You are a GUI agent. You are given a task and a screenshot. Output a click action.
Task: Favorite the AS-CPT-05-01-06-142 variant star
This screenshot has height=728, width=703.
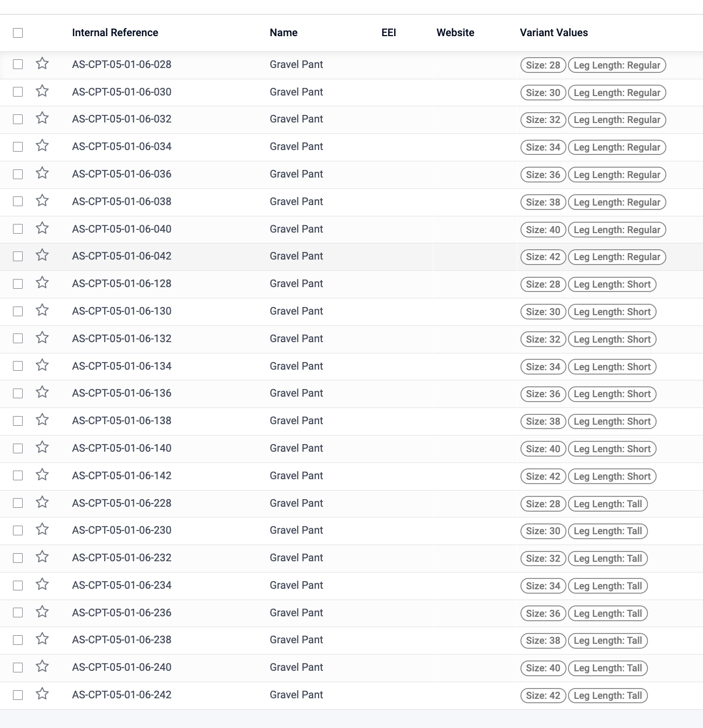click(42, 475)
